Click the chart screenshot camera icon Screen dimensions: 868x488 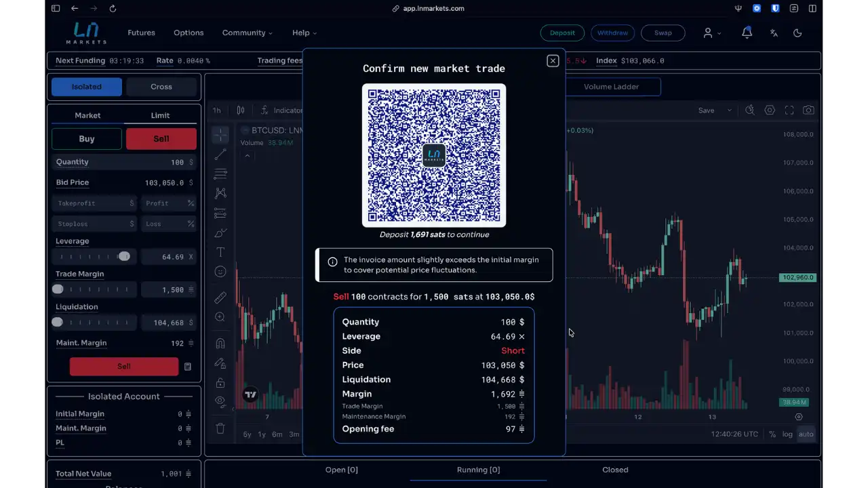[x=808, y=110]
